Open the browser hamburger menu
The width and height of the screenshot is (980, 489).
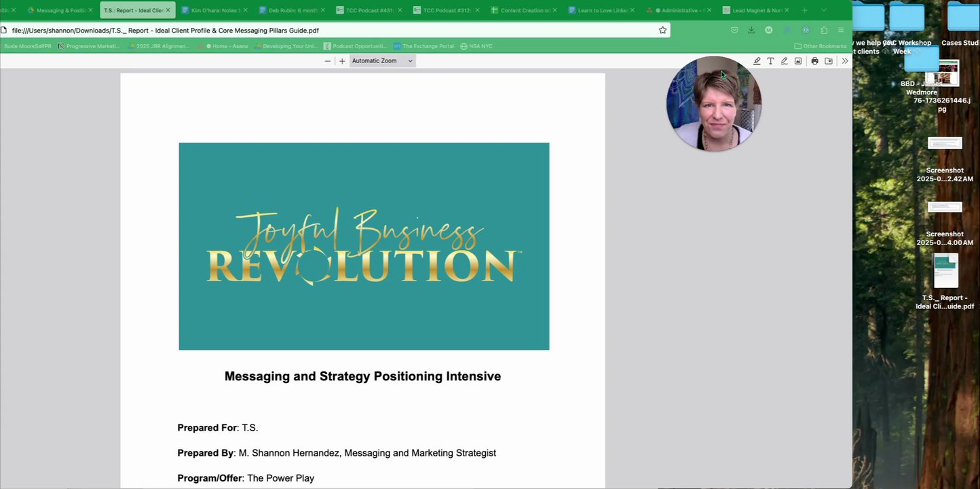click(841, 30)
